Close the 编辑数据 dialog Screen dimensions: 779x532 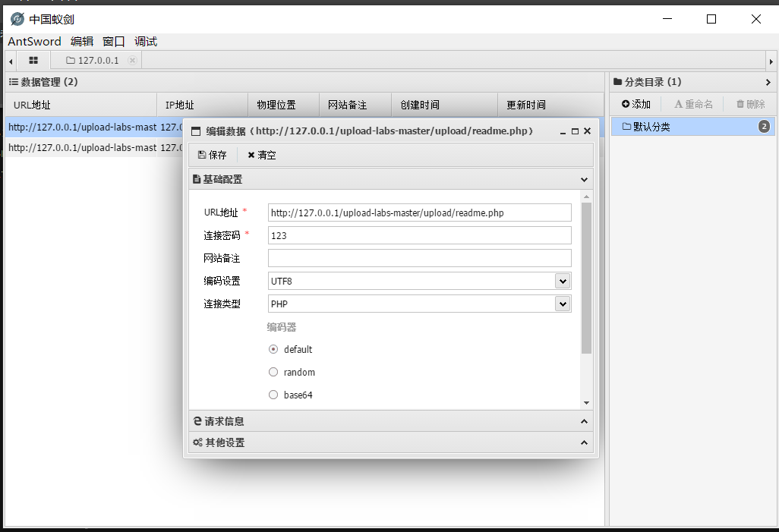587,131
